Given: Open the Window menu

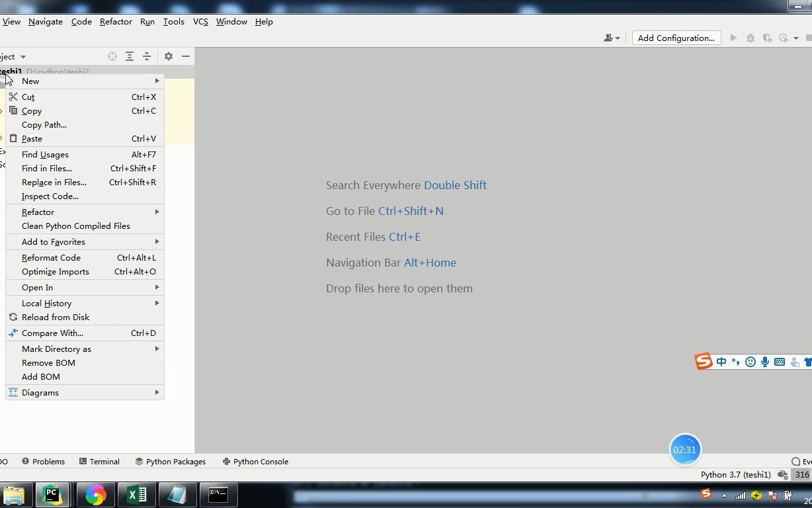Looking at the screenshot, I should pyautogui.click(x=231, y=21).
